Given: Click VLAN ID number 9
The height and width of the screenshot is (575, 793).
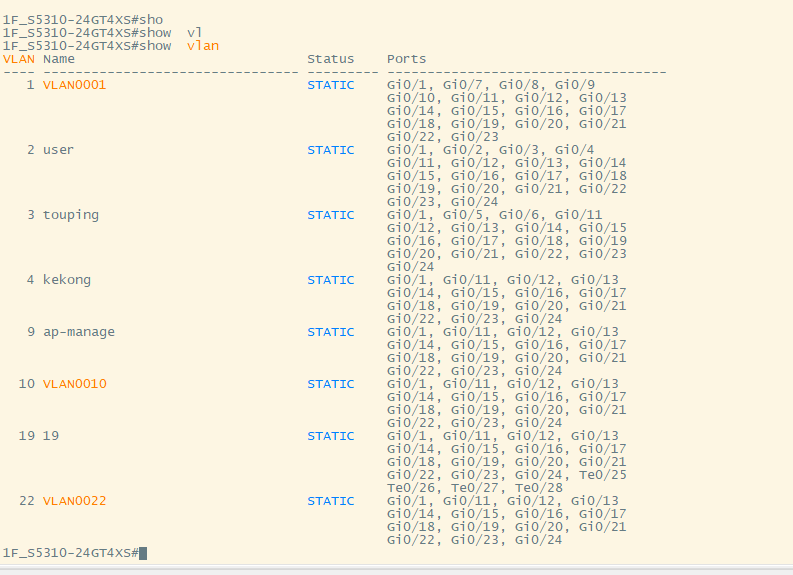Looking at the screenshot, I should [31, 332].
